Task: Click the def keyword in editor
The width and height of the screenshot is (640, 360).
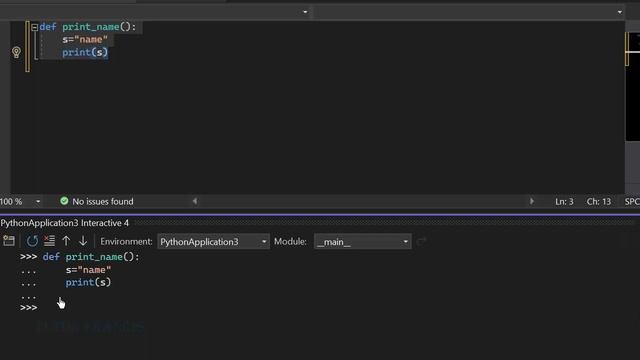Action: [x=48, y=27]
